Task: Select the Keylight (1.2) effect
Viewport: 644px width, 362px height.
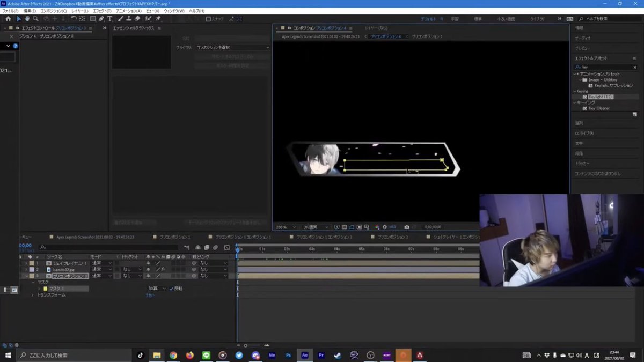Action: [600, 97]
